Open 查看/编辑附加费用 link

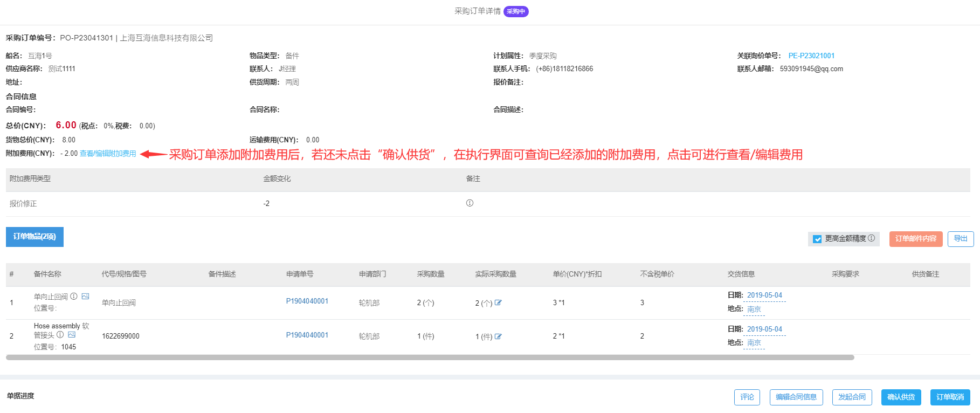click(x=108, y=154)
